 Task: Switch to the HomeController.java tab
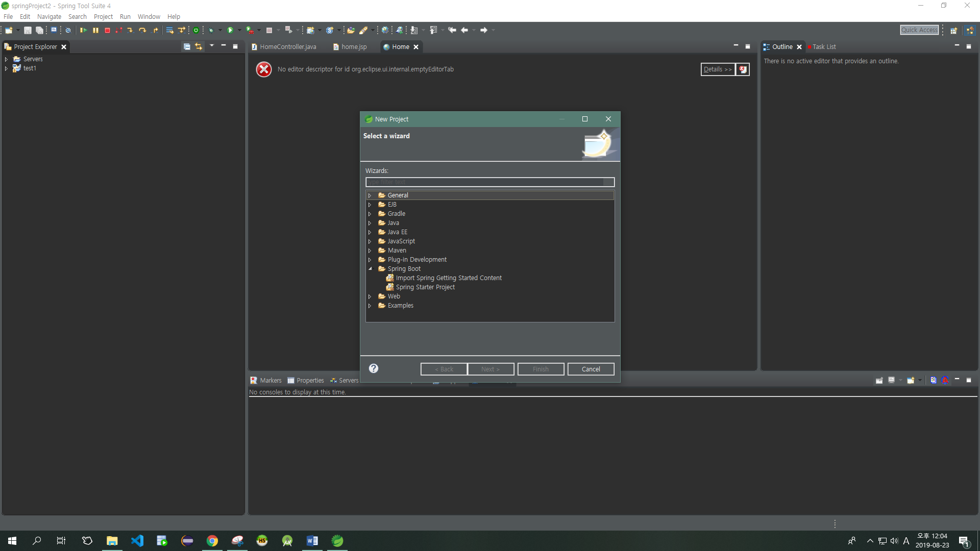(x=287, y=47)
